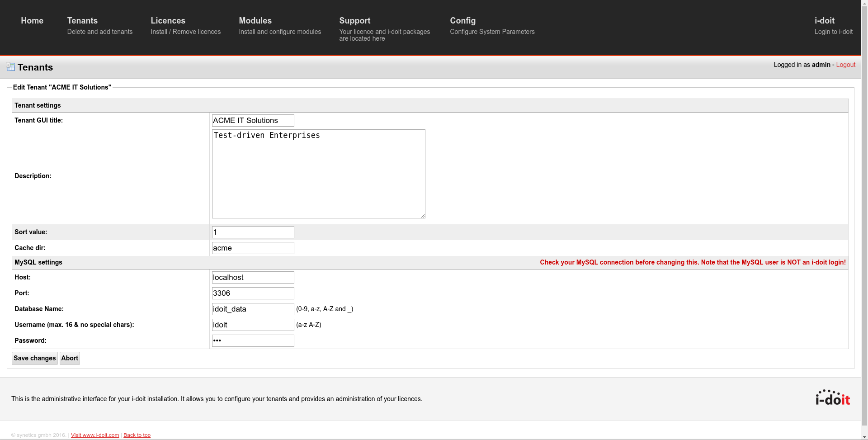Click the Edit Tenant "ACME IT Solutions" legend
868x440 pixels.
pyautogui.click(x=62, y=87)
